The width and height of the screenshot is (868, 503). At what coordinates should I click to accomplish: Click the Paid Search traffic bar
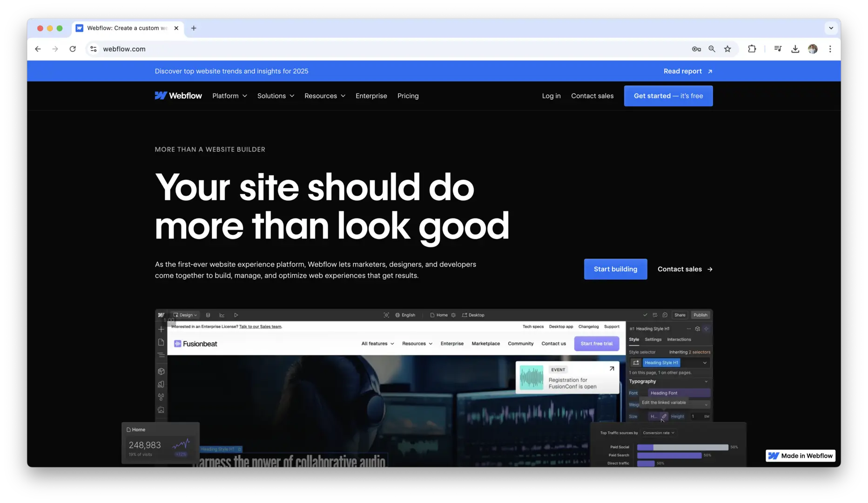(x=669, y=455)
